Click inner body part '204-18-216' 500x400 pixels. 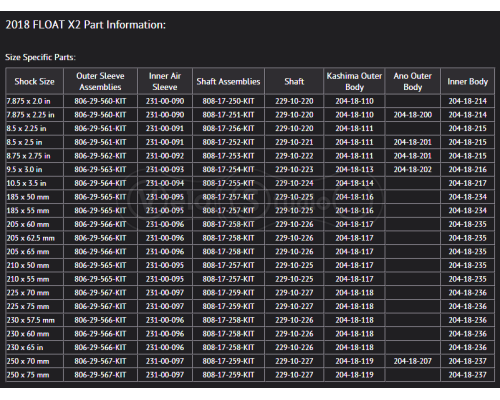click(467, 169)
